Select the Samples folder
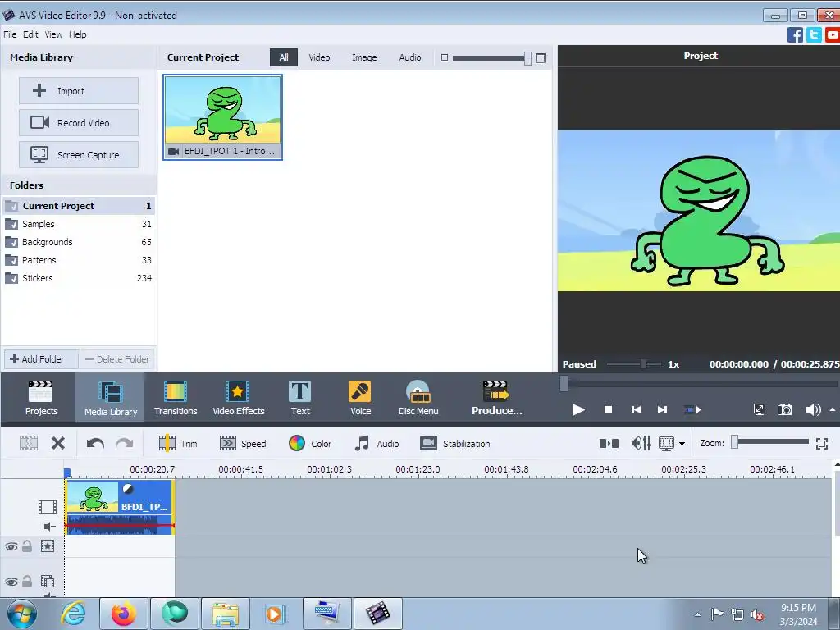840x630 pixels. pos(79,224)
